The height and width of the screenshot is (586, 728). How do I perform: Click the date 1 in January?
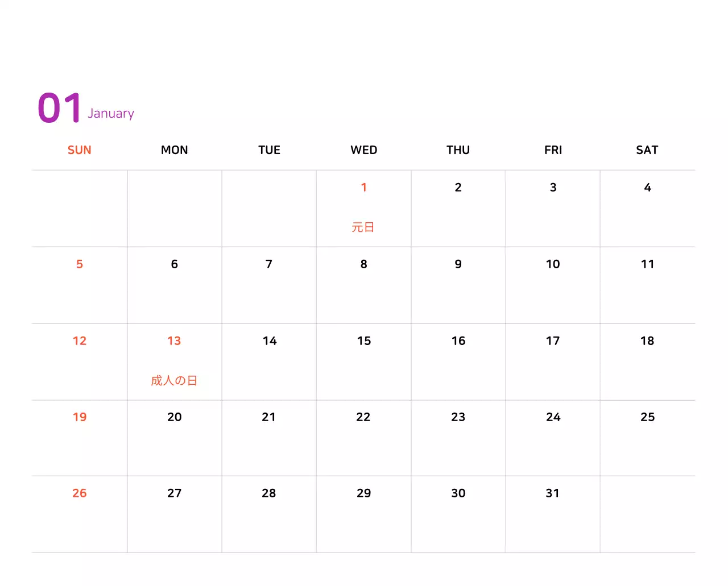364,188
